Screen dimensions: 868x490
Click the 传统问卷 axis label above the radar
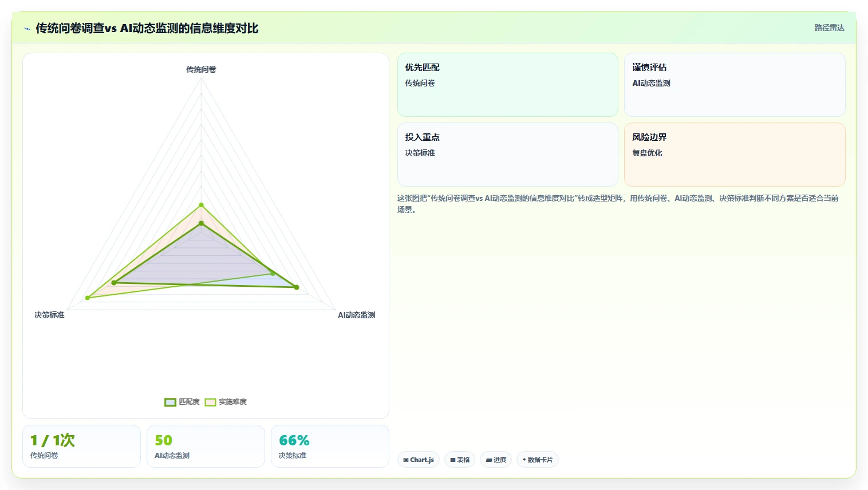pyautogui.click(x=201, y=69)
